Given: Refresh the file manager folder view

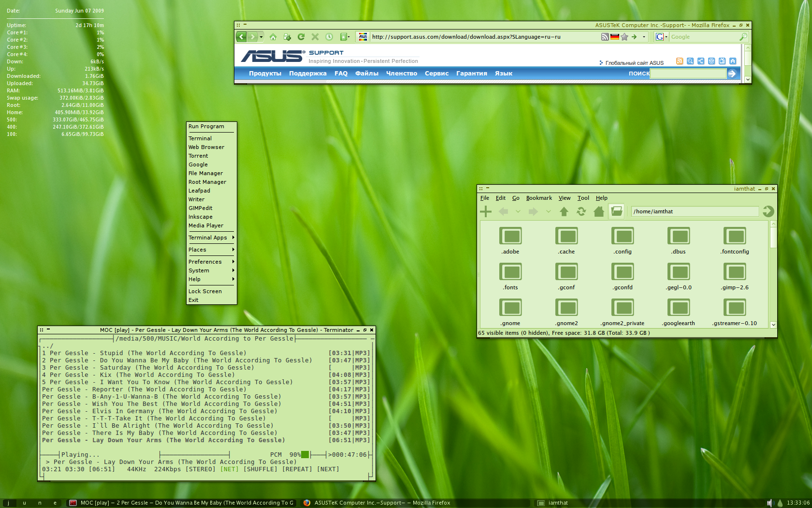Looking at the screenshot, I should pos(581,211).
